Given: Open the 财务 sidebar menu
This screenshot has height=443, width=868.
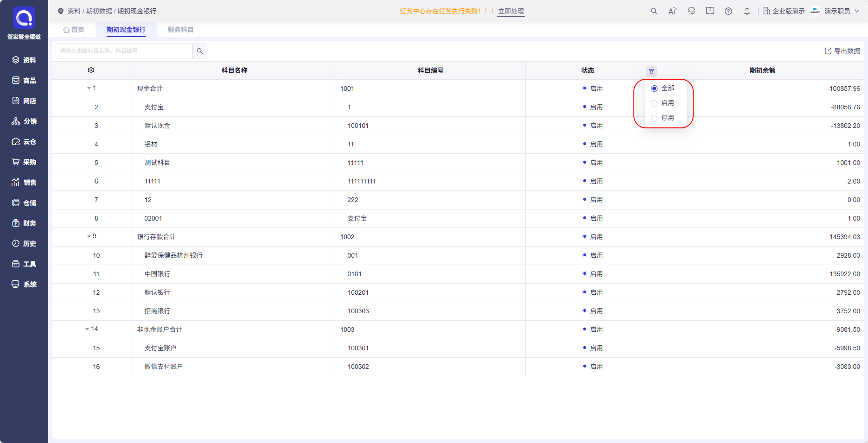Looking at the screenshot, I should point(24,223).
